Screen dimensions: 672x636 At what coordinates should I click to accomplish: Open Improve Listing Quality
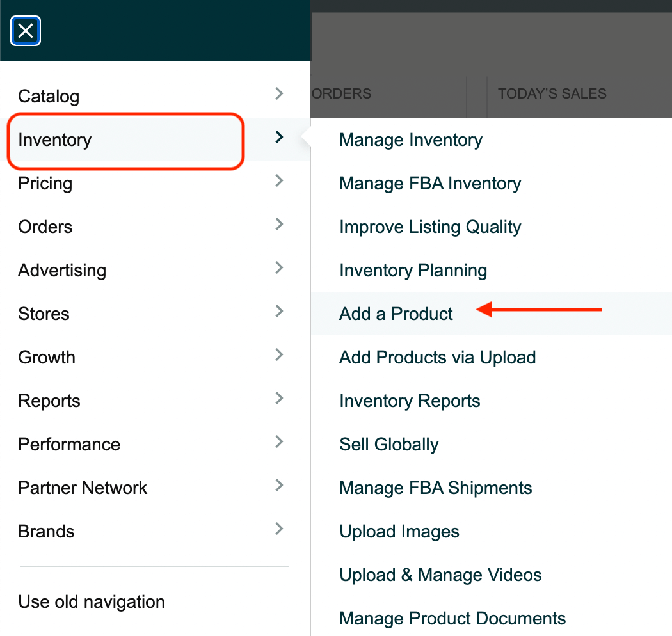[430, 227]
